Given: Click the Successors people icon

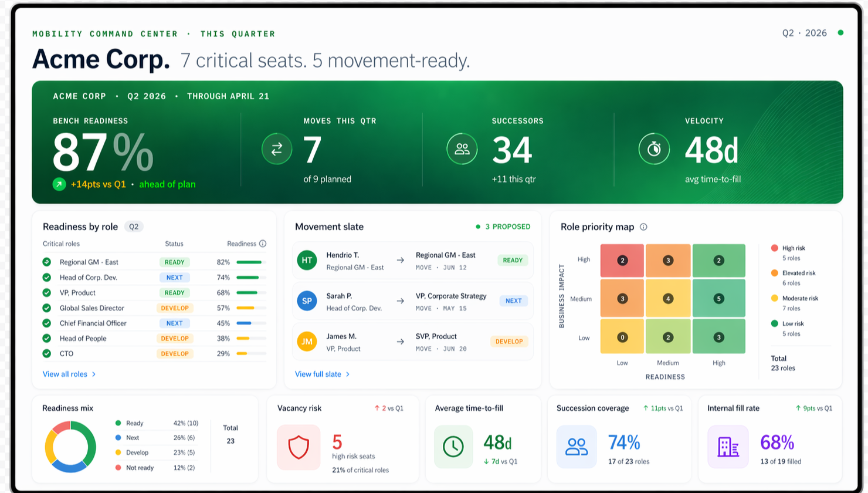Looking at the screenshot, I should point(462,149).
